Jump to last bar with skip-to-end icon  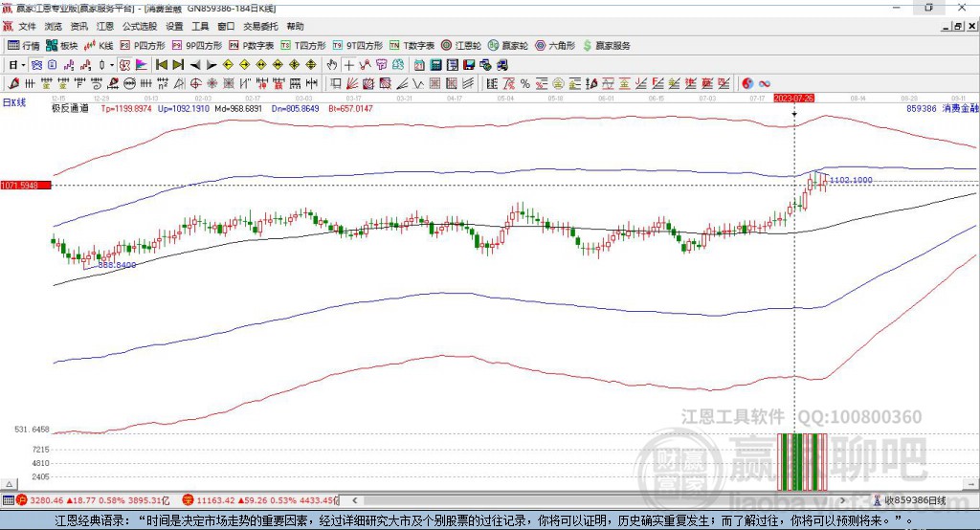coord(178,65)
